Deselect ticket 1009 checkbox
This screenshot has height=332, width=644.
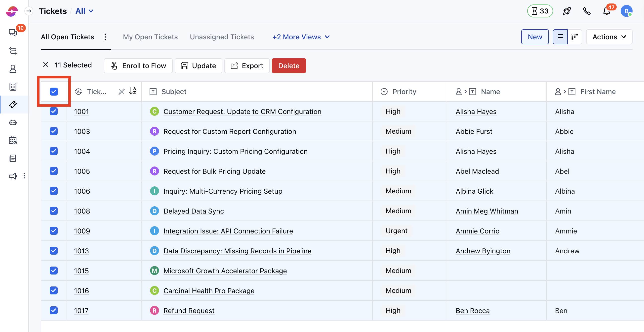tap(54, 231)
